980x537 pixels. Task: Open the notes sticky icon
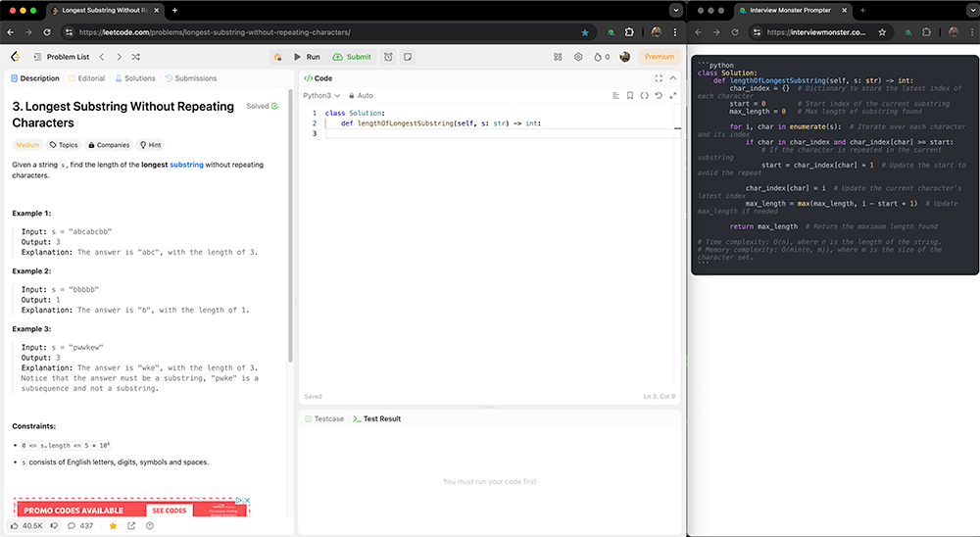[x=408, y=57]
